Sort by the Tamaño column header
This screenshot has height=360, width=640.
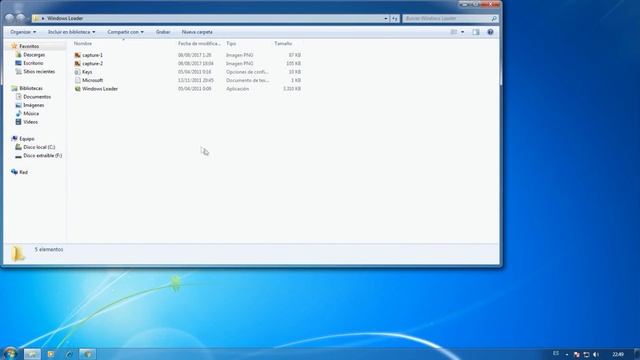click(x=283, y=43)
